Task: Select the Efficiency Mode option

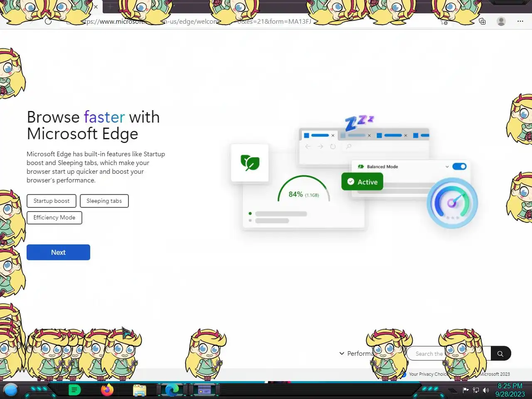Action: [x=54, y=217]
